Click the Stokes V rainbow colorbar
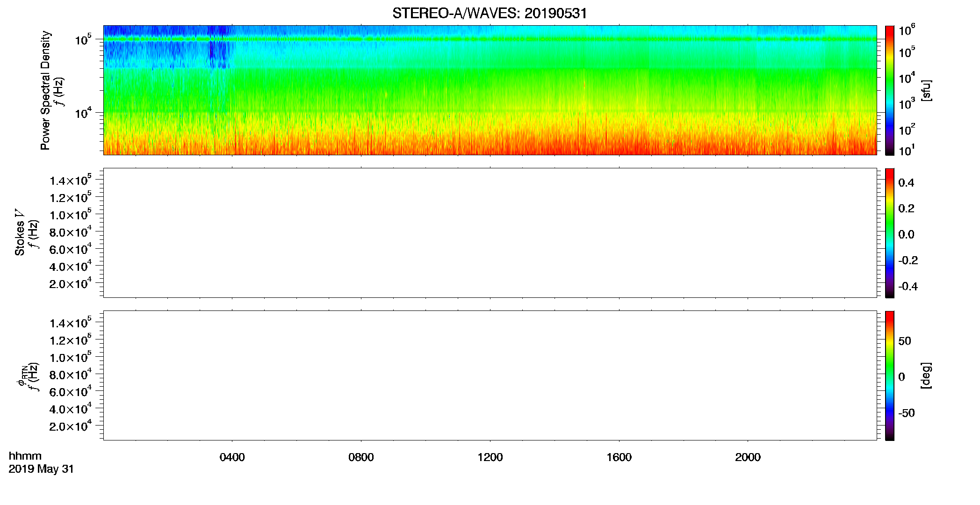 coord(889,233)
